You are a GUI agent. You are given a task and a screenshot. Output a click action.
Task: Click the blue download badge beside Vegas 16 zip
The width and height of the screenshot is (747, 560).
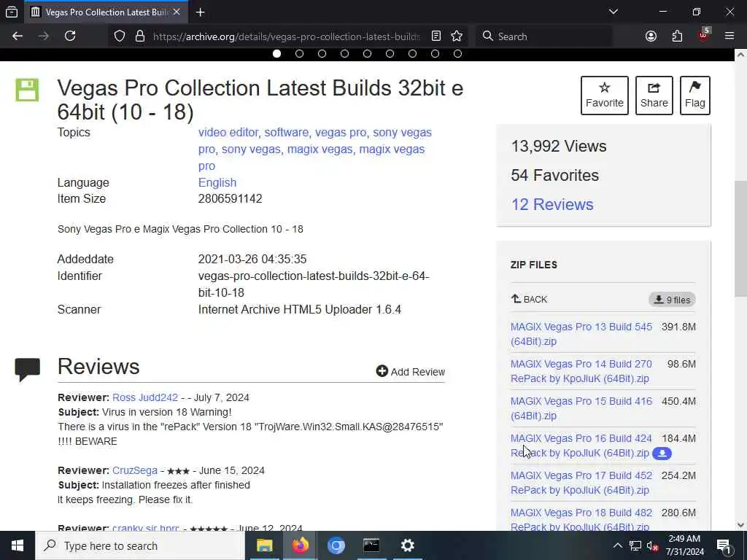coord(662,454)
